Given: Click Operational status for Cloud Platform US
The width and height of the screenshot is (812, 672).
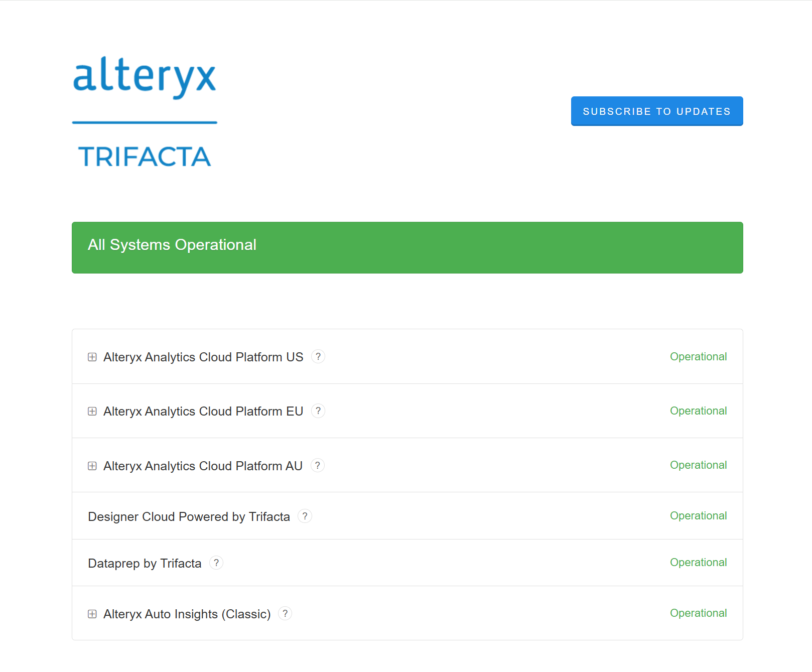Looking at the screenshot, I should [698, 357].
